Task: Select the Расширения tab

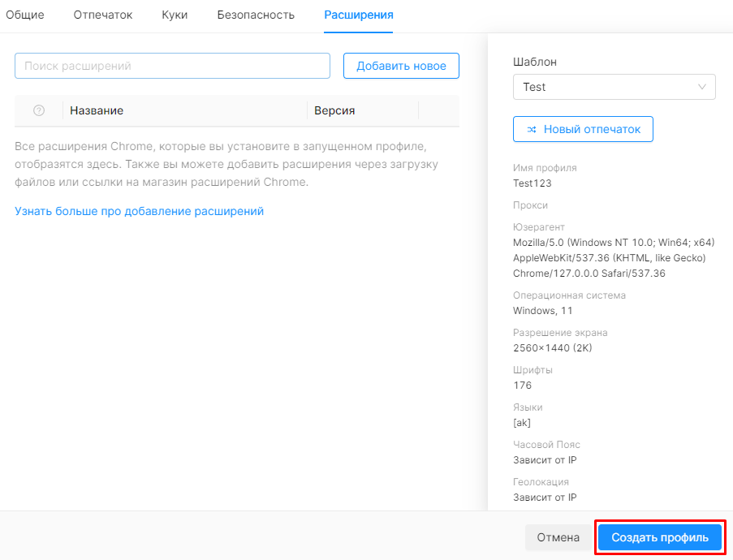Action: pyautogui.click(x=359, y=15)
